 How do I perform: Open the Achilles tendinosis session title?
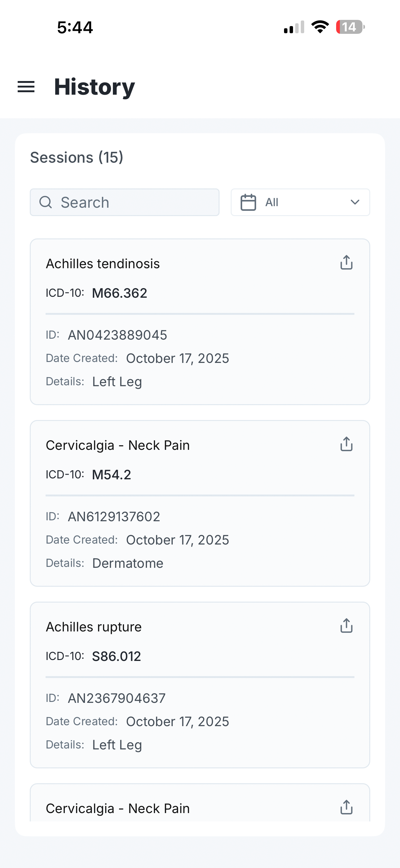coord(103,264)
